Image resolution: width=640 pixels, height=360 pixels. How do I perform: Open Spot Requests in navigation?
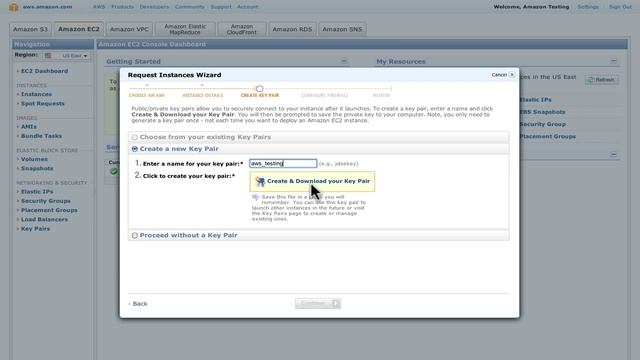(42, 104)
